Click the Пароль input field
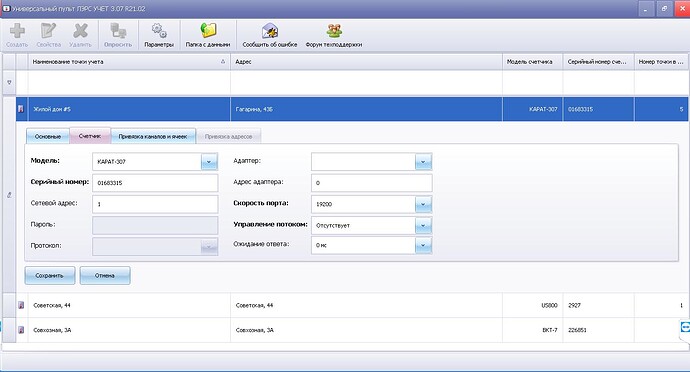This screenshot has width=690, height=372. [x=155, y=225]
